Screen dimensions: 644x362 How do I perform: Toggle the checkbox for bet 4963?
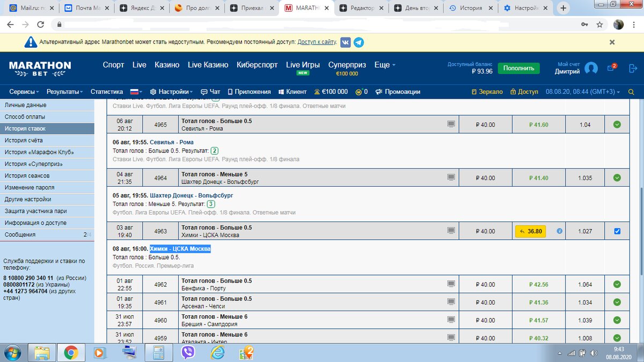tap(617, 231)
